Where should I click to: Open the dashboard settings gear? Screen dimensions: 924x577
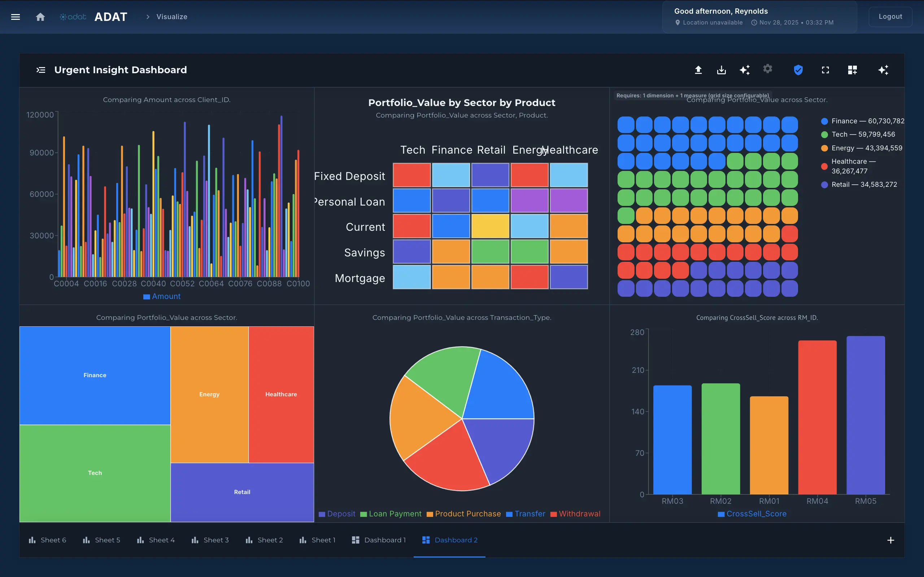click(767, 70)
